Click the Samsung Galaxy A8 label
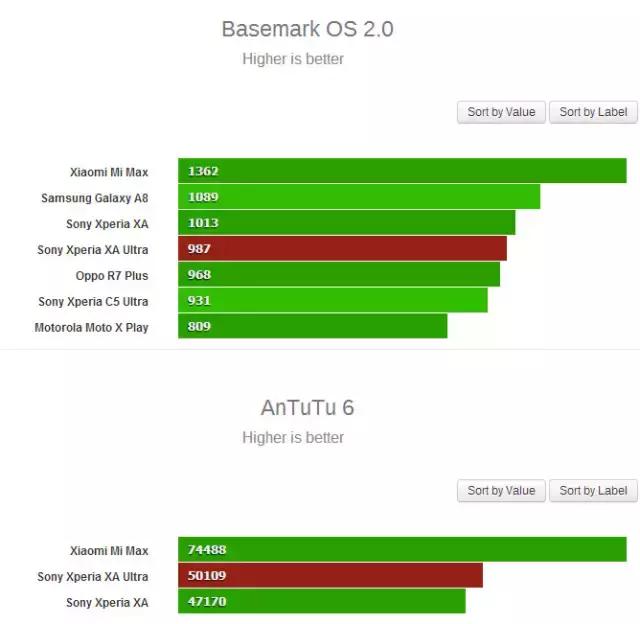This screenshot has height=624, width=640. (94, 198)
